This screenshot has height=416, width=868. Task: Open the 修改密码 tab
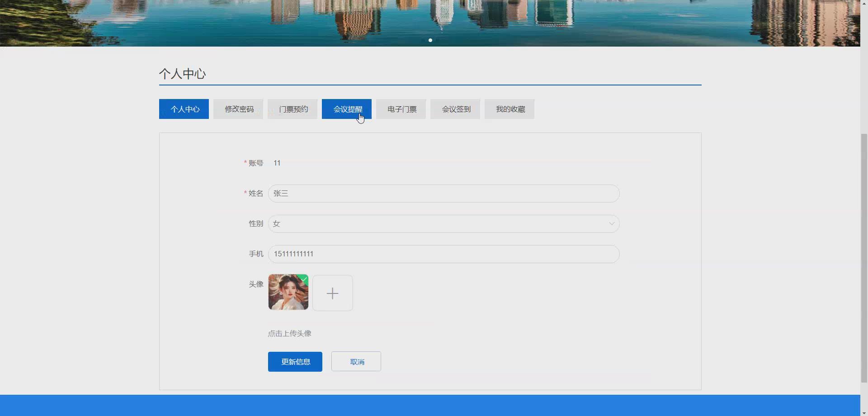tap(238, 109)
